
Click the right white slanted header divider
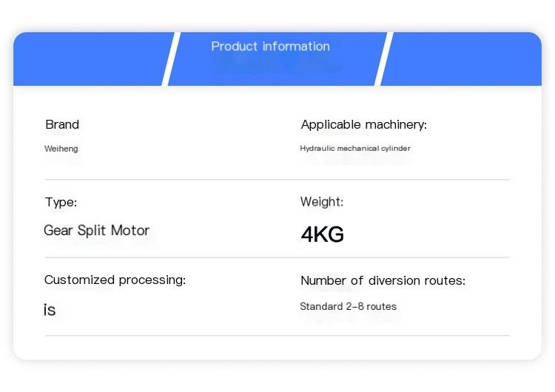point(384,58)
